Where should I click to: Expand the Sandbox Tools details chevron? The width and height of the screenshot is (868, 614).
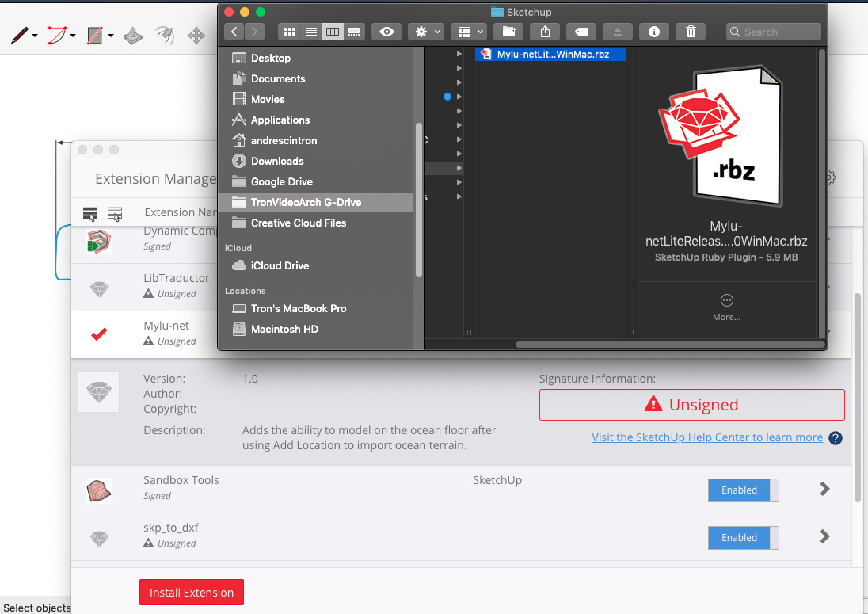[x=824, y=490]
